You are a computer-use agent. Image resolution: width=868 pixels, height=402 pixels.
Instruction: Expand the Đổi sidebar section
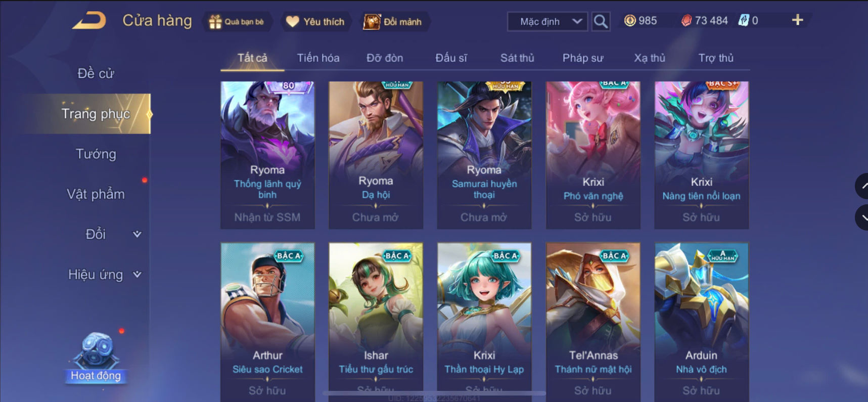(x=112, y=234)
